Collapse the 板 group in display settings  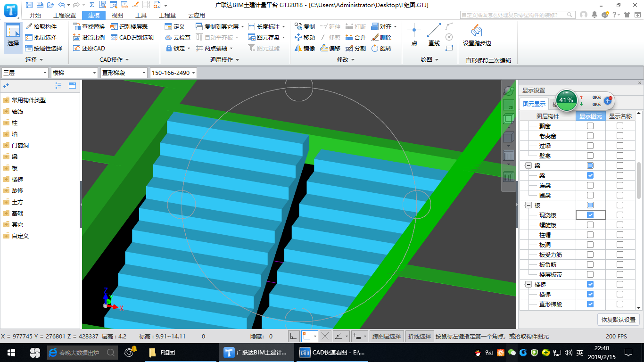(528, 205)
